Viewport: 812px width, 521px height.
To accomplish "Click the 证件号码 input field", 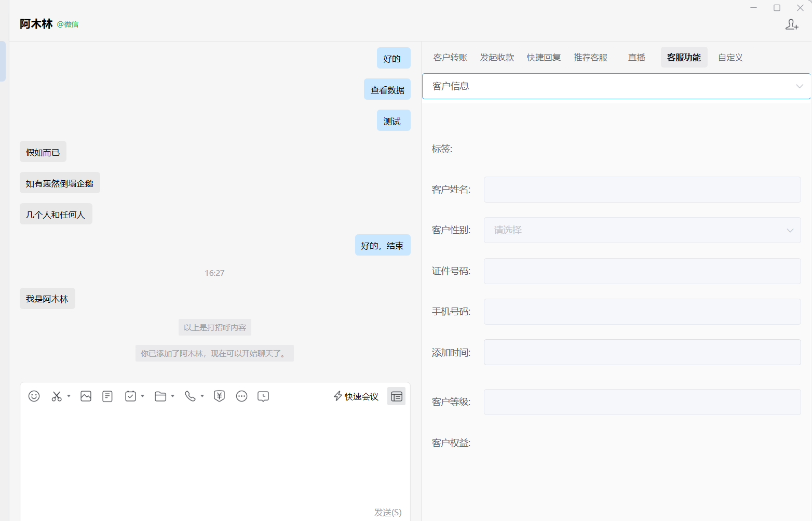I will click(x=642, y=271).
